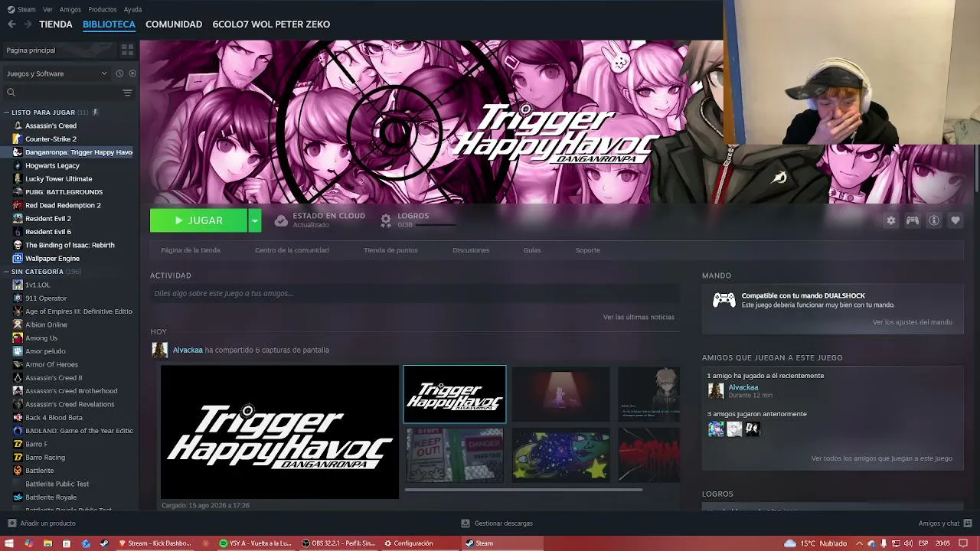The width and height of the screenshot is (980, 551).
Task: Open Gestionar descargas
Action: (497, 523)
